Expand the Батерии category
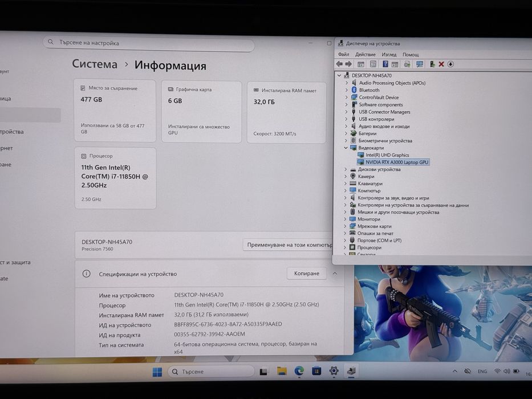 click(x=346, y=133)
